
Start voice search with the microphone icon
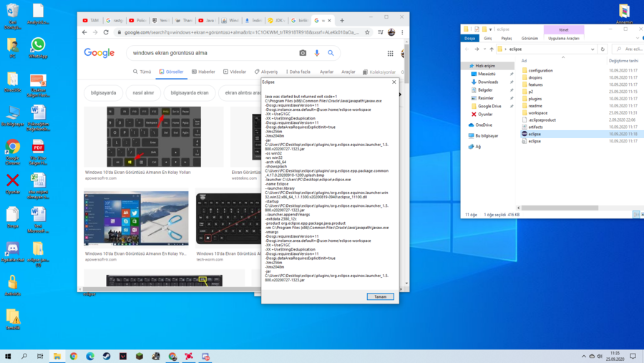[x=317, y=53]
